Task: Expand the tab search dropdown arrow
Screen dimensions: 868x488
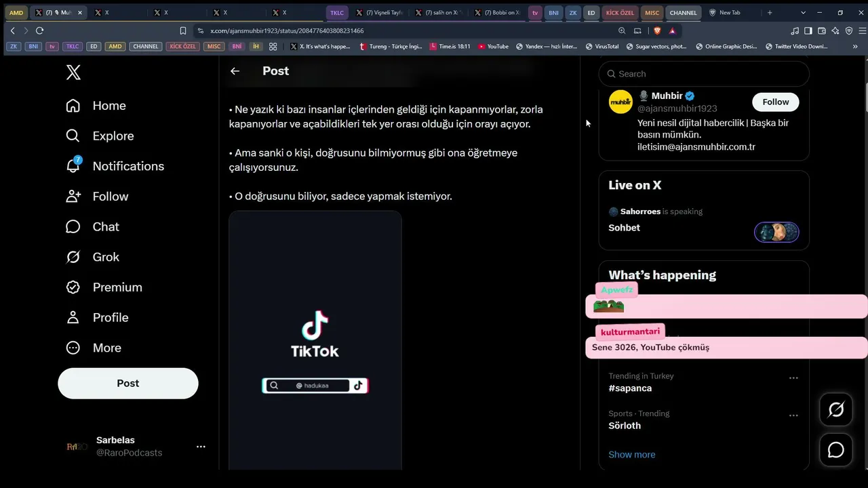Action: click(803, 12)
